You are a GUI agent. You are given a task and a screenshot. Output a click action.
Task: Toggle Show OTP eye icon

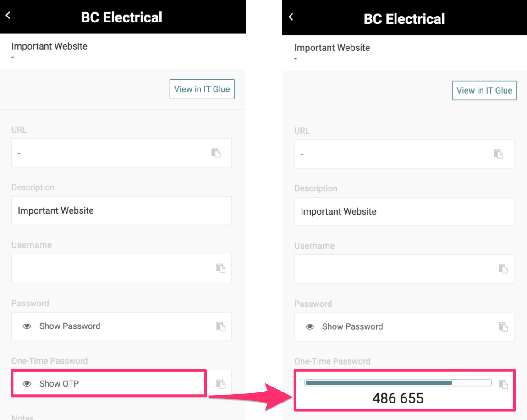tap(27, 383)
